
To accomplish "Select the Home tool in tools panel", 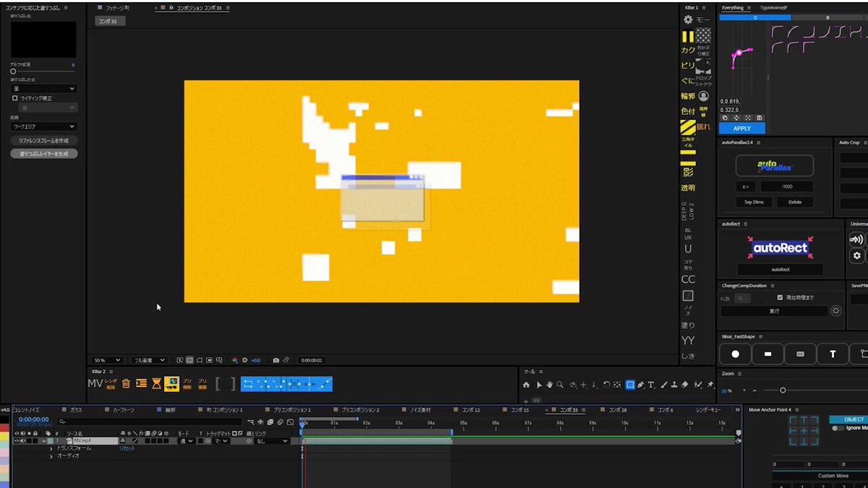I will tap(527, 385).
